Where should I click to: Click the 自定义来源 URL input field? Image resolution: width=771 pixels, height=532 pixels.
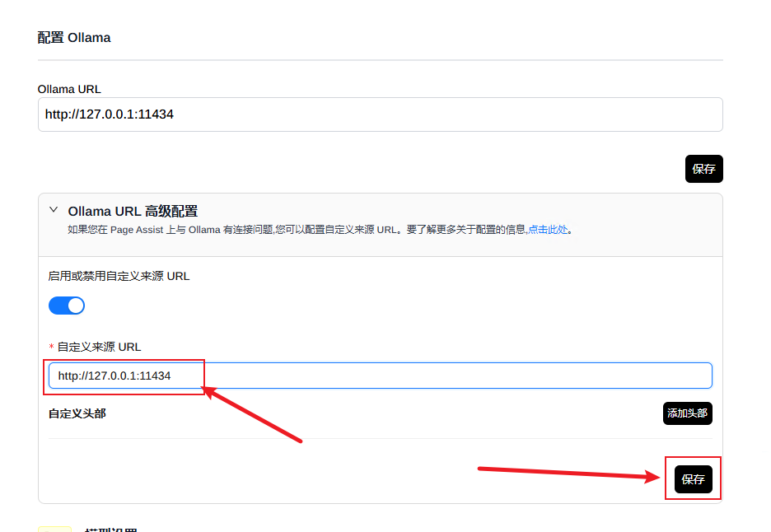pos(380,376)
